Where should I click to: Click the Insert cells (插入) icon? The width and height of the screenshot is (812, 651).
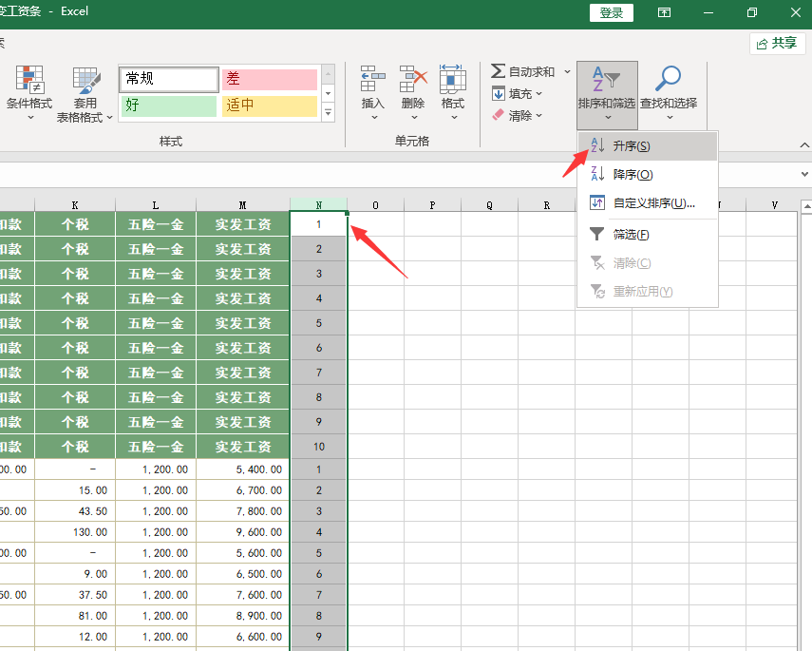pyautogui.click(x=373, y=80)
